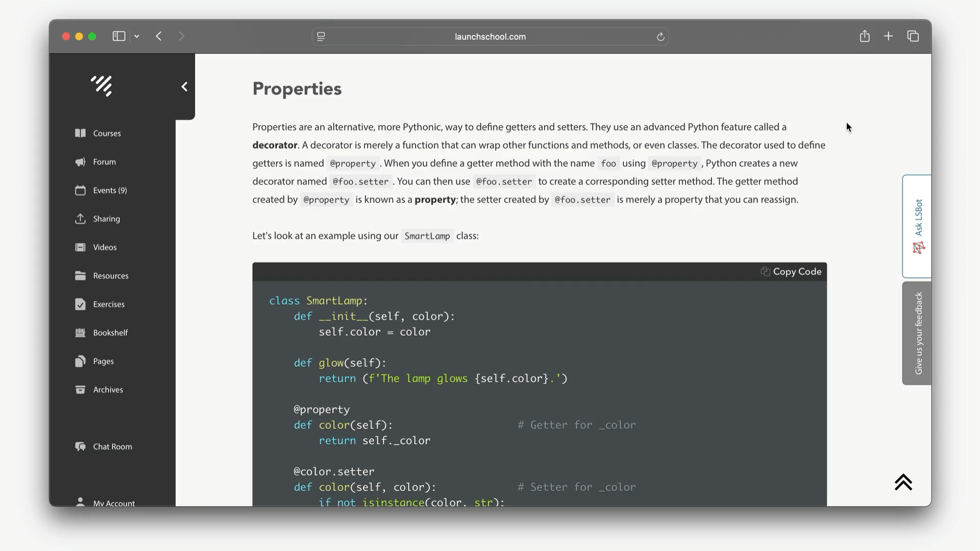
Task: Open the Archives section
Action: (x=108, y=390)
